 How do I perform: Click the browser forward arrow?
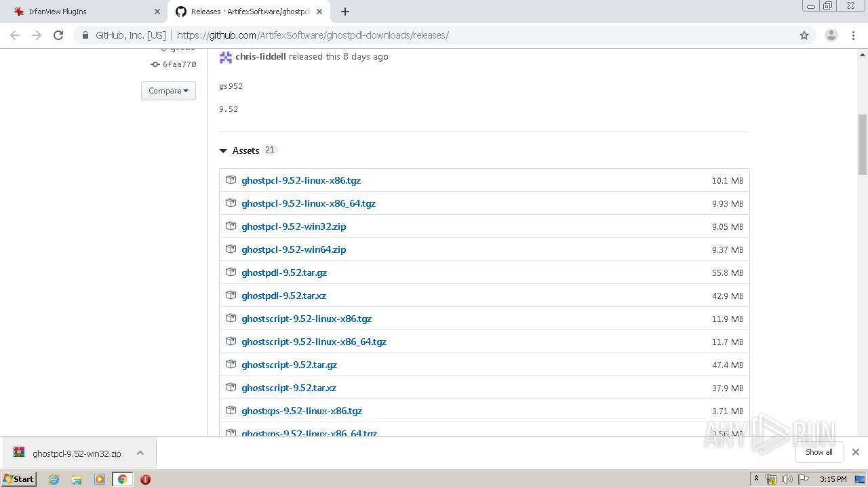(37, 35)
